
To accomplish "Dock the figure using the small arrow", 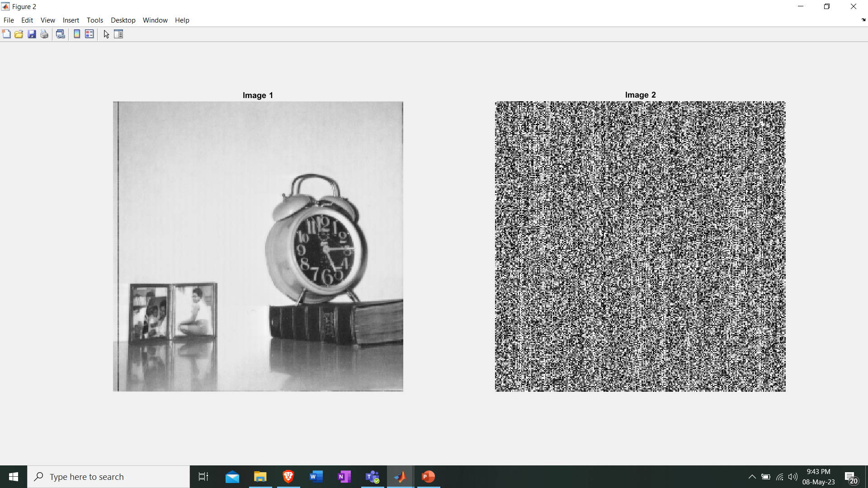I will pos(863,20).
